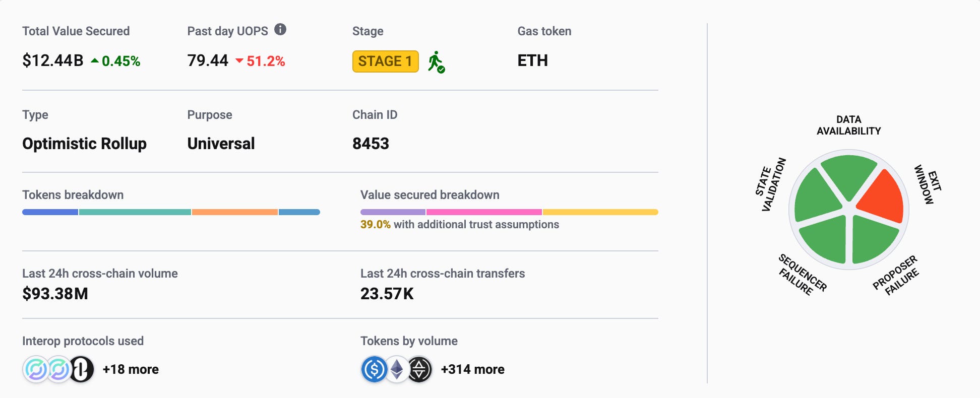Click the USDC token icon under Tokens by volume

pos(374,369)
